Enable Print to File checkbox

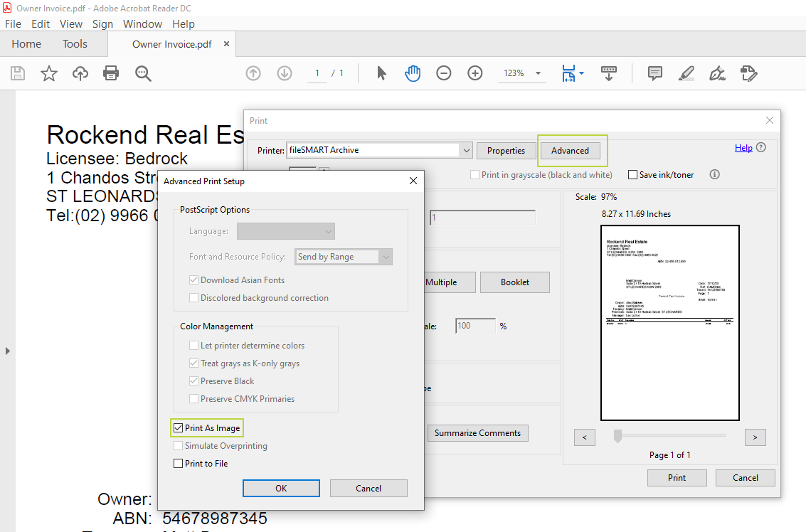tap(179, 464)
